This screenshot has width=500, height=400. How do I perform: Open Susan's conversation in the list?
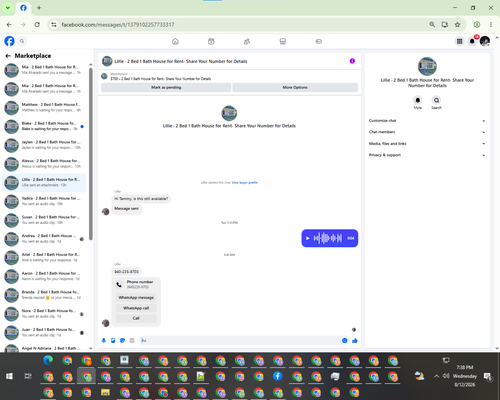(44, 220)
